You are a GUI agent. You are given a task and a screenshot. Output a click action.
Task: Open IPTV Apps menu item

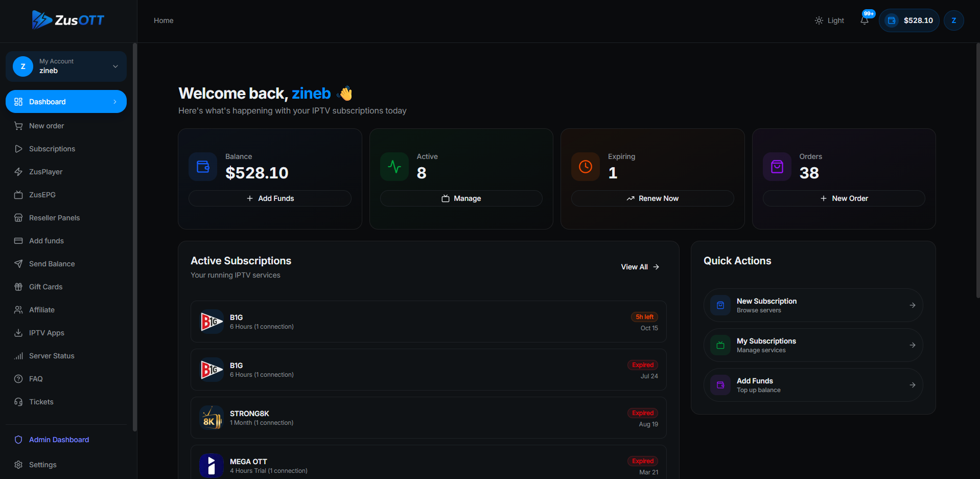coord(66,333)
